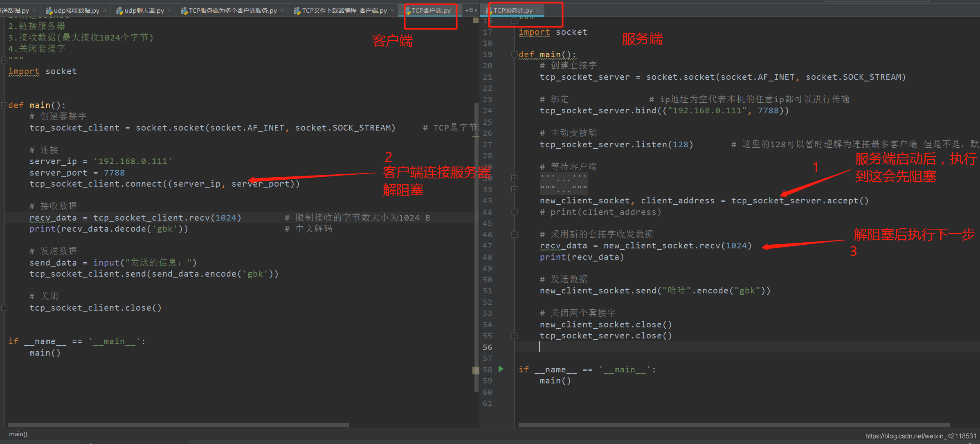
Task: Open the hidden tabs list dropdown
Action: [x=471, y=11]
